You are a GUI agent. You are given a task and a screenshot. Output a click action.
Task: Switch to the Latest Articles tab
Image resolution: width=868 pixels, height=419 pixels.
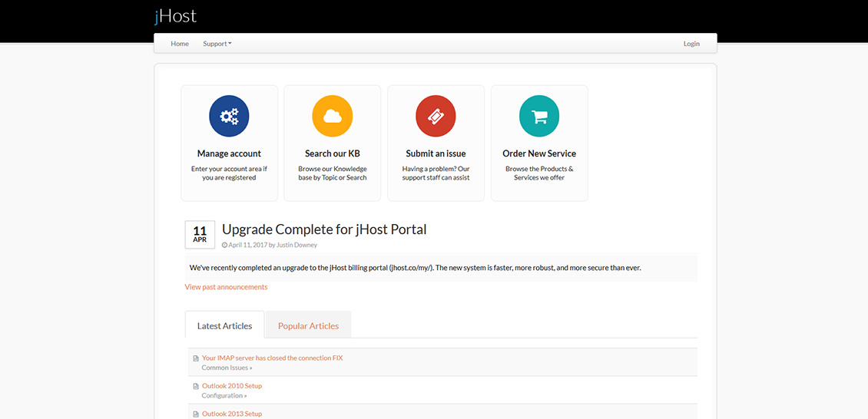pos(225,325)
